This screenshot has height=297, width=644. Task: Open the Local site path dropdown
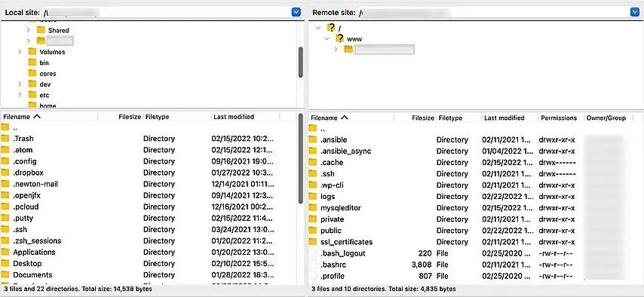point(296,13)
